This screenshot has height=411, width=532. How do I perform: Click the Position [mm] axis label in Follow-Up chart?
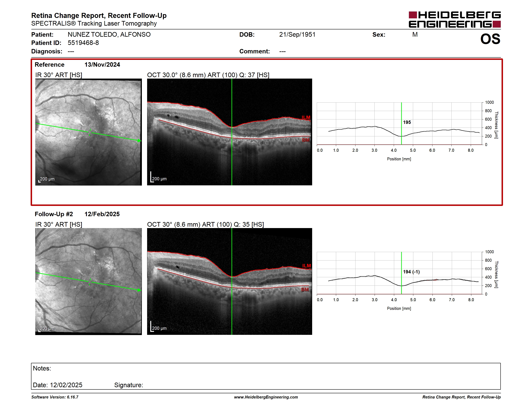point(399,308)
